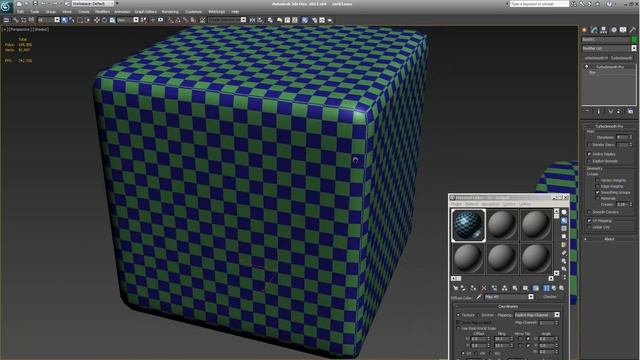Enable Smooth Corners checkbox
The image size is (640, 360).
[x=589, y=211]
